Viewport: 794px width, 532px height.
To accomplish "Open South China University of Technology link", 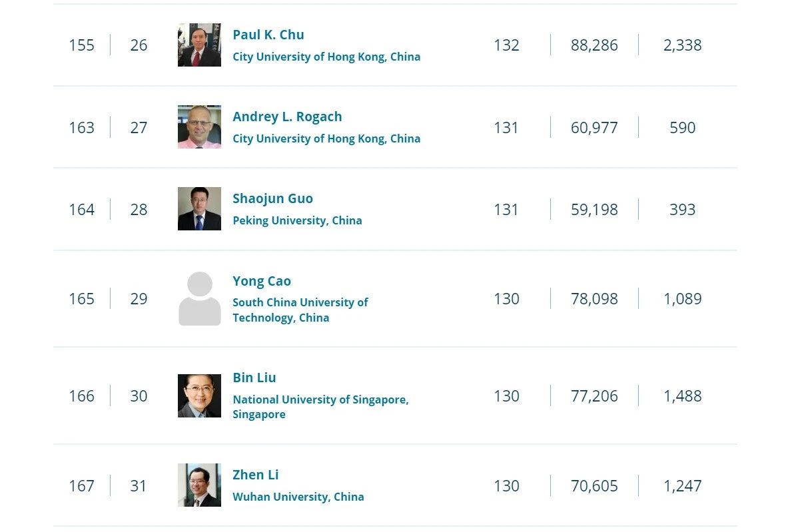I will [x=300, y=310].
